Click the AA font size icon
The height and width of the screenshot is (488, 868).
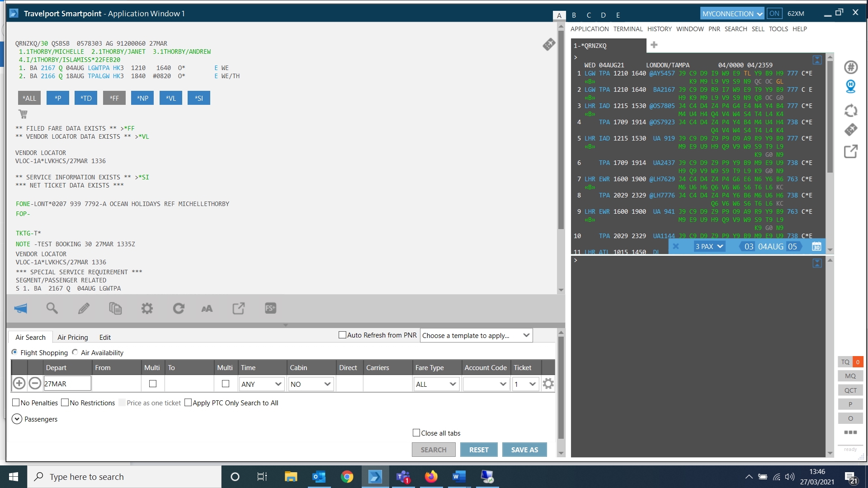coord(207,309)
